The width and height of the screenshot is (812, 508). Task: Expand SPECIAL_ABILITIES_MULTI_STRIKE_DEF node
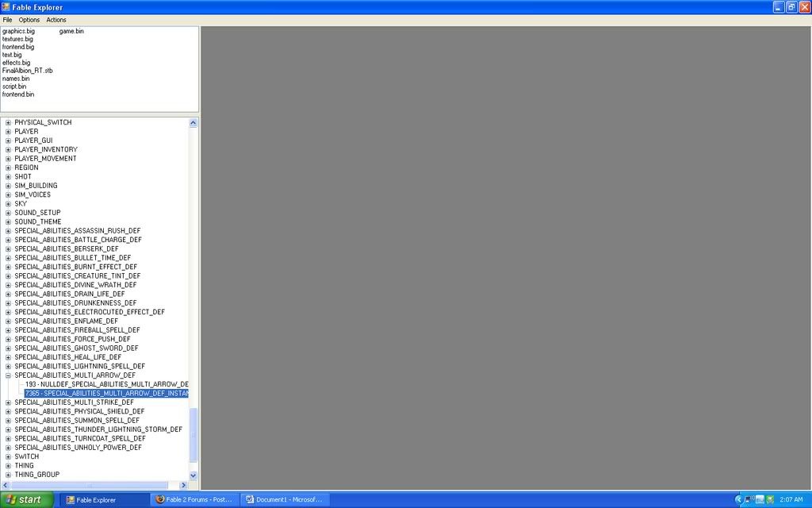click(x=8, y=402)
